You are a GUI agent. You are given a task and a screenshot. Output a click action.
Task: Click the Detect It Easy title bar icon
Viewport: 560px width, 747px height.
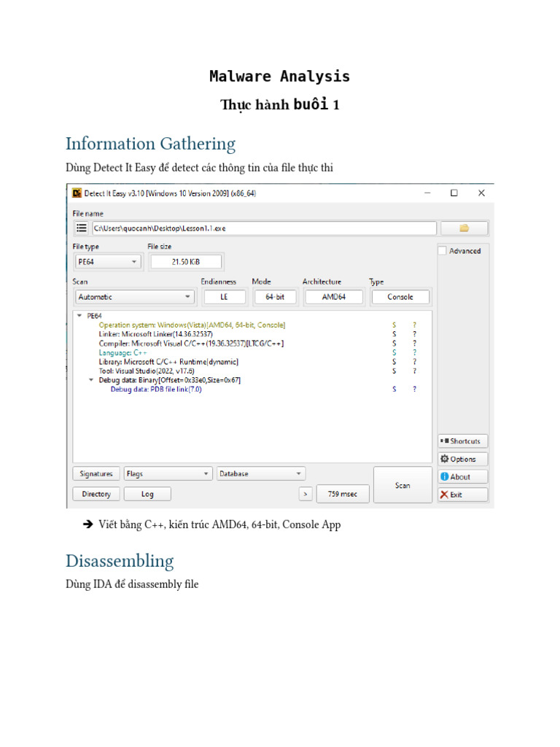(x=77, y=193)
